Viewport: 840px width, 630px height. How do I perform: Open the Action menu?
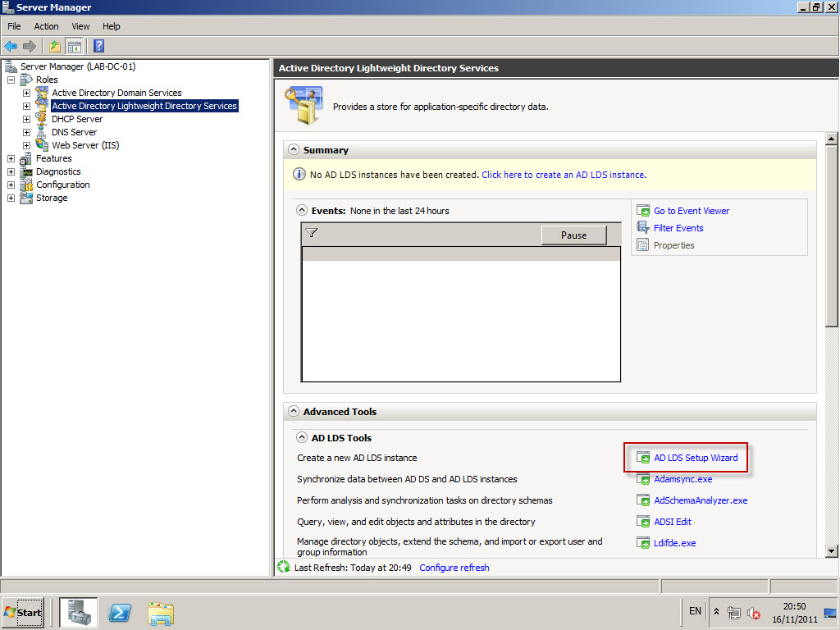click(x=46, y=26)
